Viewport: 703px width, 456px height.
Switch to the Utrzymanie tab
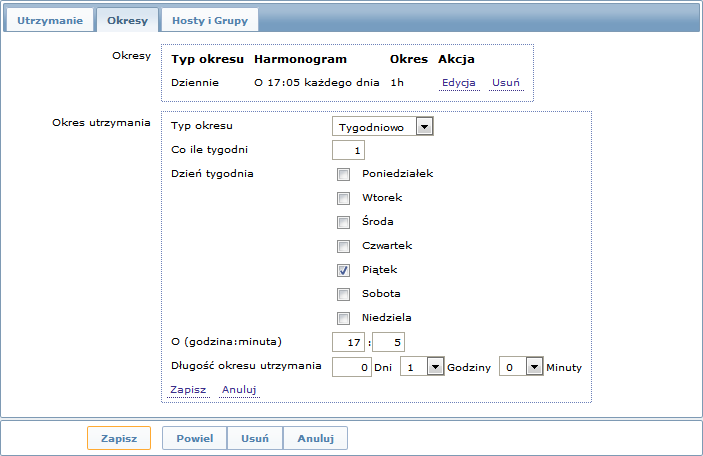[50, 21]
